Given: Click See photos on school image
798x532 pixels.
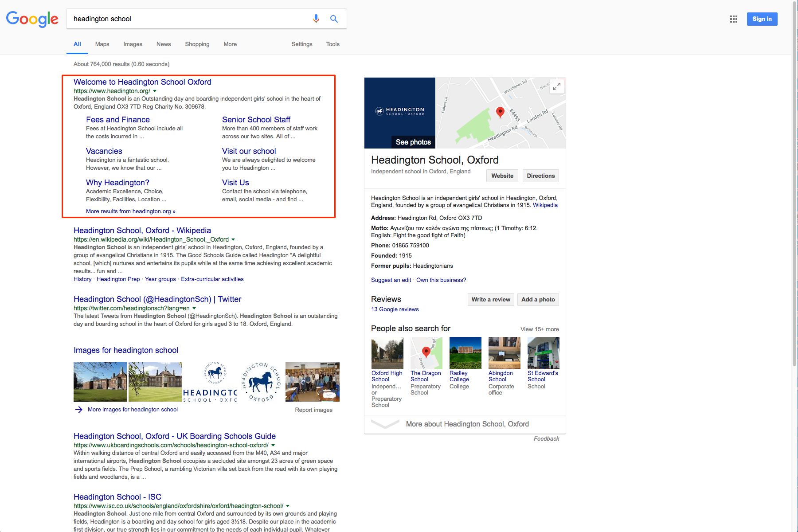Looking at the screenshot, I should (413, 142).
